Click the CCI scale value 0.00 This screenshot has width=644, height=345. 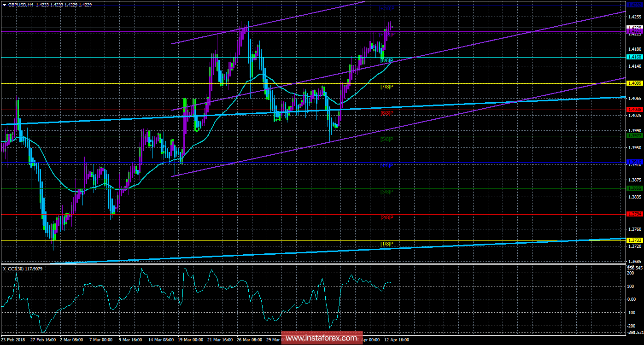tap(632, 299)
